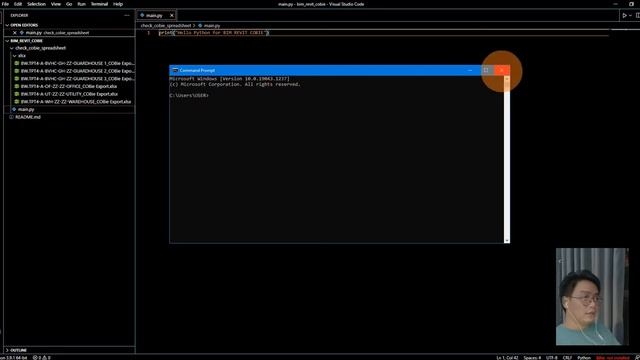The width and height of the screenshot is (640, 360).
Task: Click the Command Prompt scrollbar down arrow
Action: point(507,241)
